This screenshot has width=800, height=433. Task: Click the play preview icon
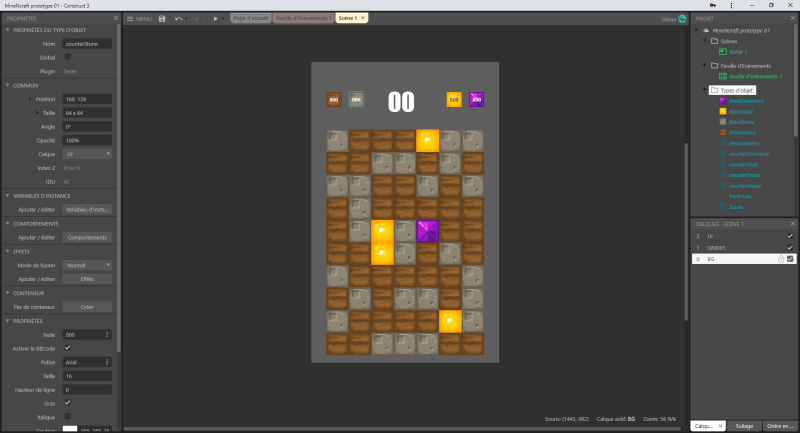215,18
